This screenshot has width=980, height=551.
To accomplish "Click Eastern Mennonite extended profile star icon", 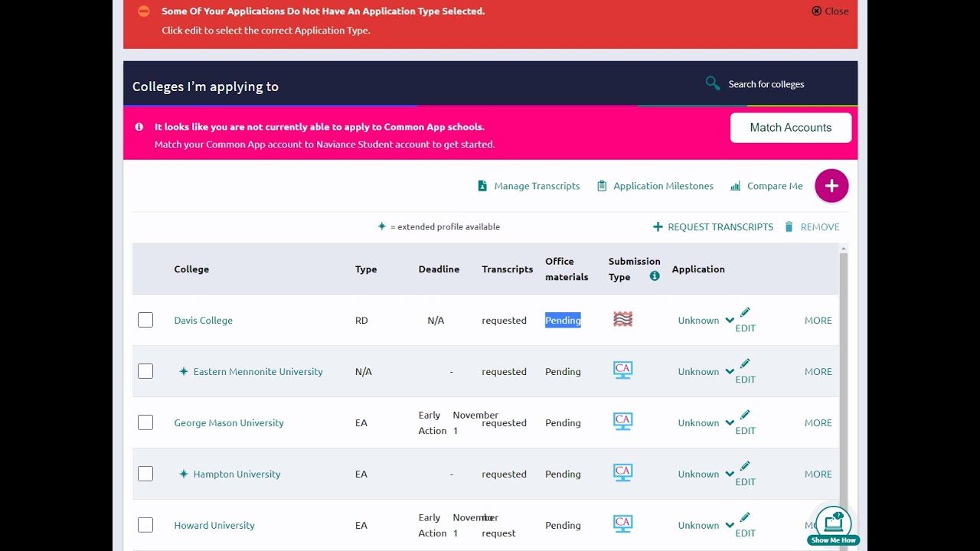I will point(183,371).
